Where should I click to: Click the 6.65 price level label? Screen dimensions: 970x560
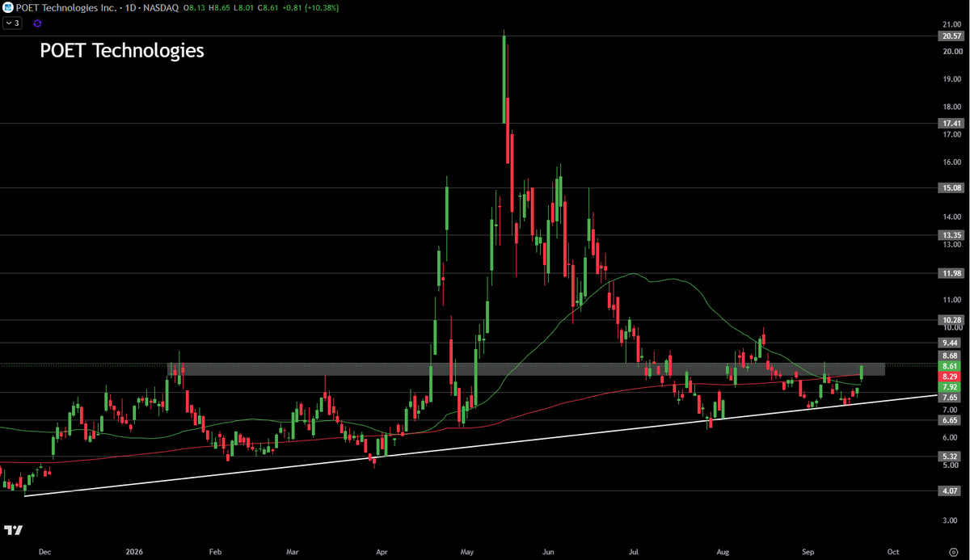[x=951, y=420]
